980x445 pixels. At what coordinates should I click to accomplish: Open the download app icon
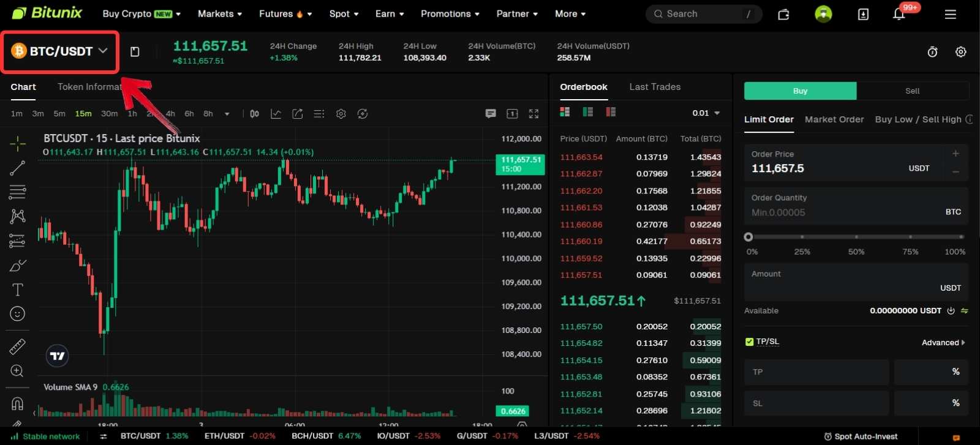[x=863, y=14]
